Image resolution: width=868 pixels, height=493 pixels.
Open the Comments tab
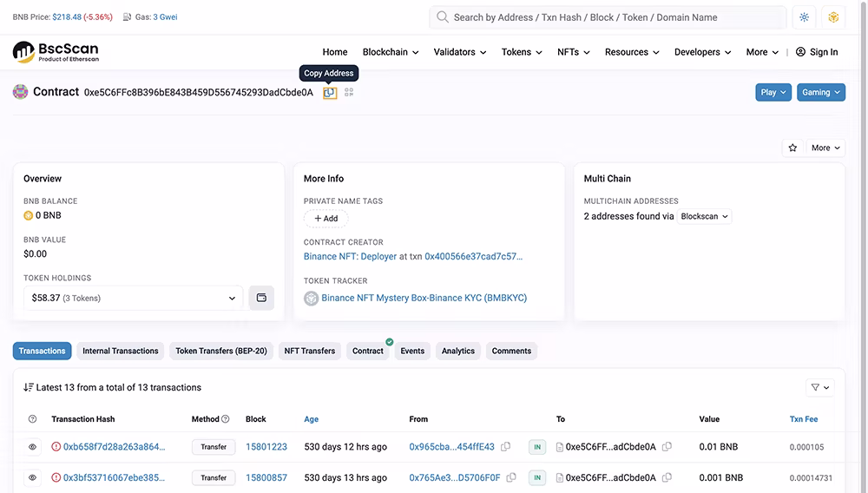pos(511,351)
